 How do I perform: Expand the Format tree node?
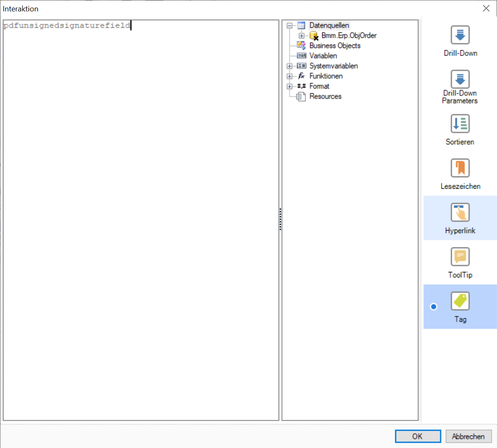[290, 87]
